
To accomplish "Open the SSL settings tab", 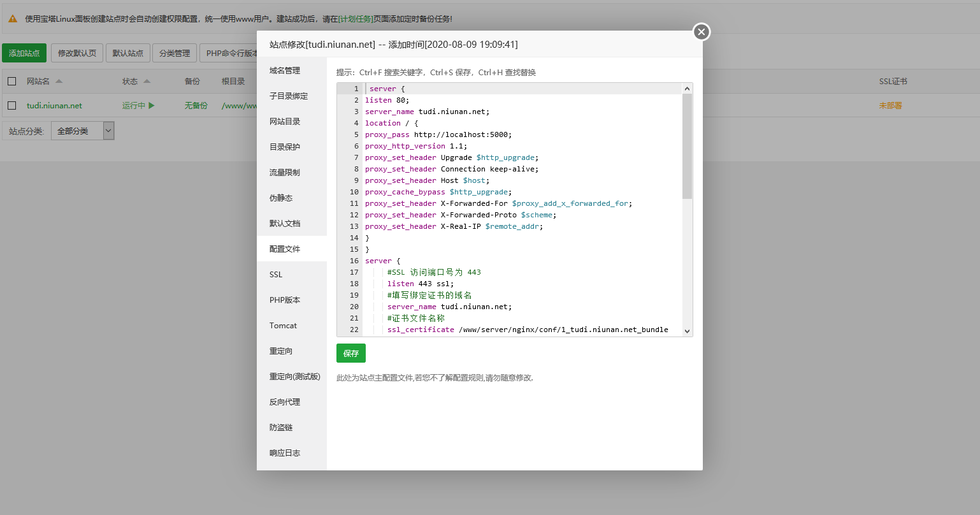I will 292,275.
